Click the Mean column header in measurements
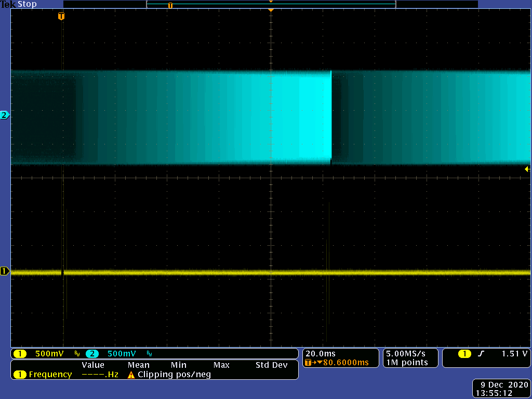Viewport: 532px width, 399px height. click(138, 365)
